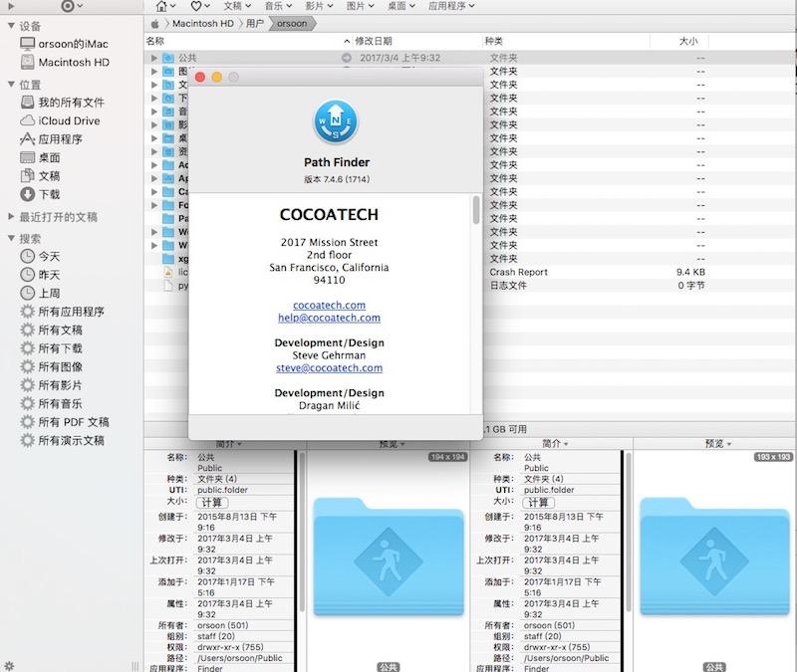The height and width of the screenshot is (672, 797).
Task: Open the 桌面 toolbar dropdown
Action: click(401, 6)
